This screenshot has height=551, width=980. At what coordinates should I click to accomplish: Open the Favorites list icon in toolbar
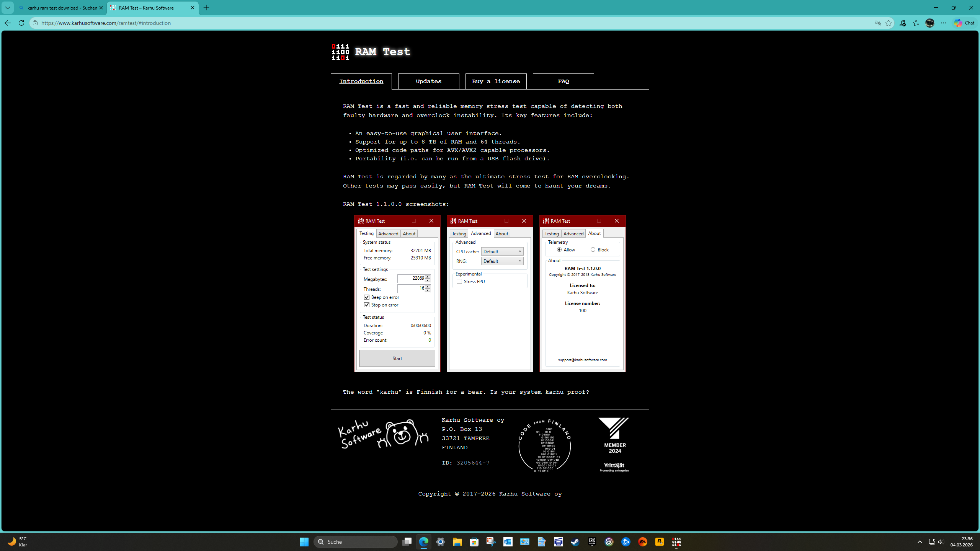(x=916, y=23)
